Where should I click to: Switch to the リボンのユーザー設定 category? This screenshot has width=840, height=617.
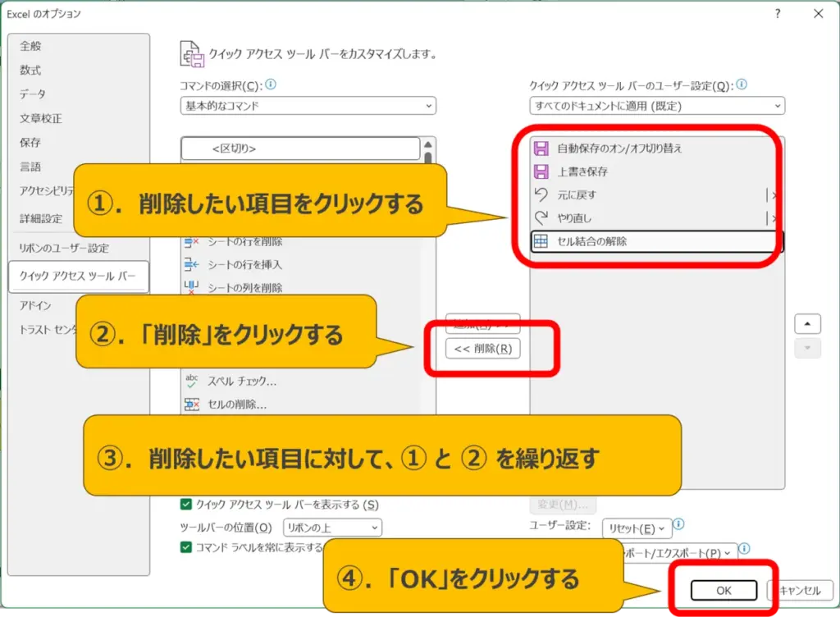(x=64, y=248)
